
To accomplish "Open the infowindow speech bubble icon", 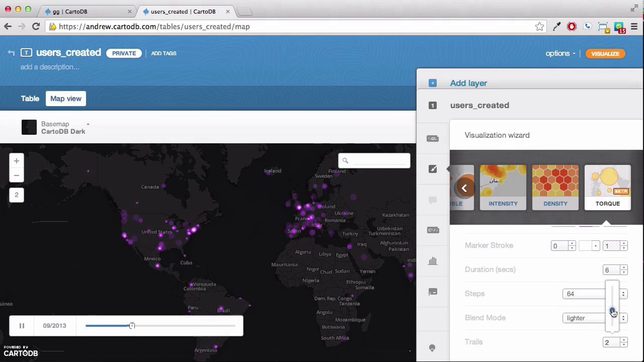I will pyautogui.click(x=433, y=200).
